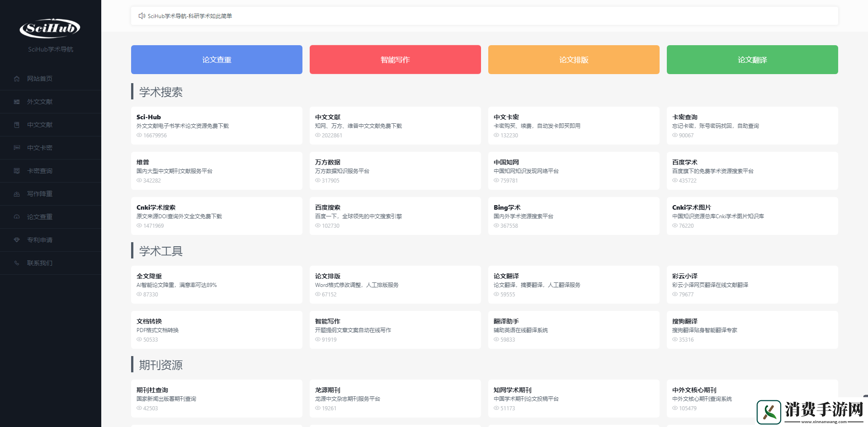The width and height of the screenshot is (868, 427).
Task: Click the home icon beside 网站首页
Action: click(x=17, y=79)
